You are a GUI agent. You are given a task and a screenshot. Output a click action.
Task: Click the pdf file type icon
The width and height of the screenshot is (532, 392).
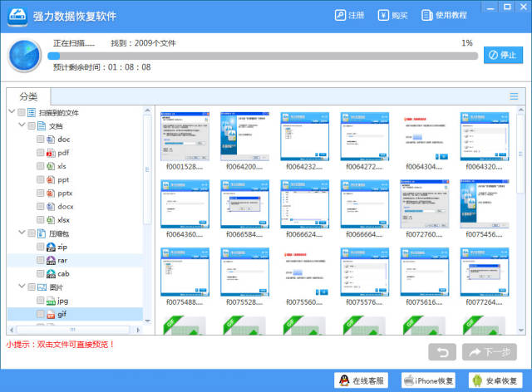51,153
